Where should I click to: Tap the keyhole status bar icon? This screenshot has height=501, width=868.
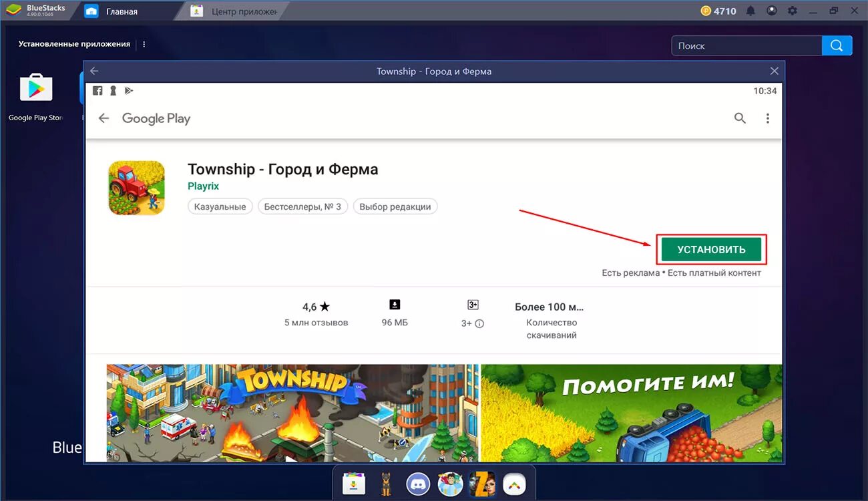point(114,91)
